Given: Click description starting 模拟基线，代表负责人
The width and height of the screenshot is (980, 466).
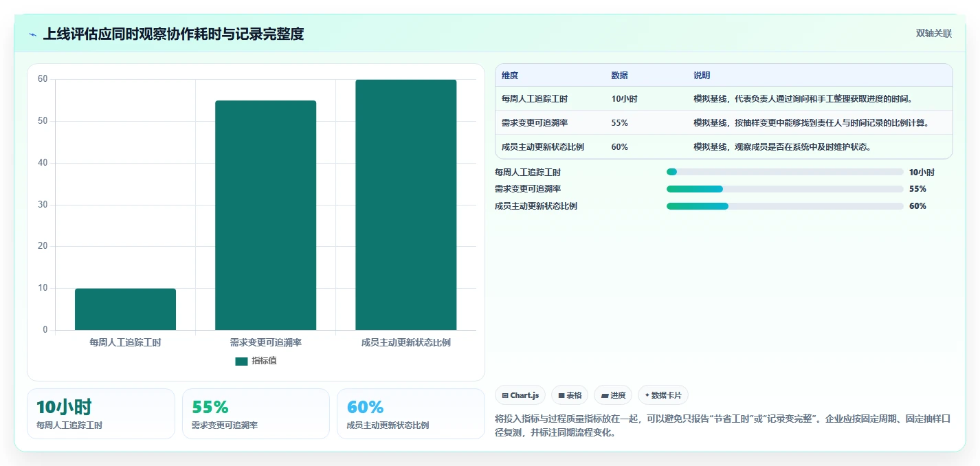Looking at the screenshot, I should [803, 99].
